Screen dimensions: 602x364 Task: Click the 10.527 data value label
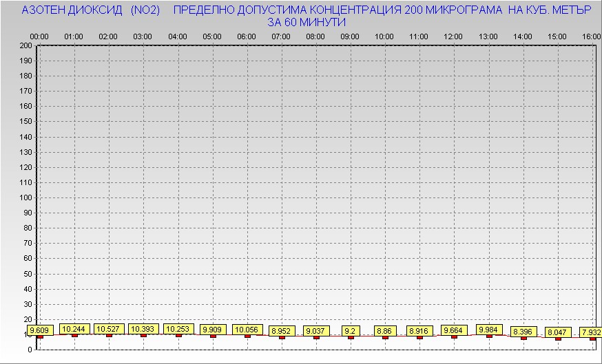click(x=109, y=329)
